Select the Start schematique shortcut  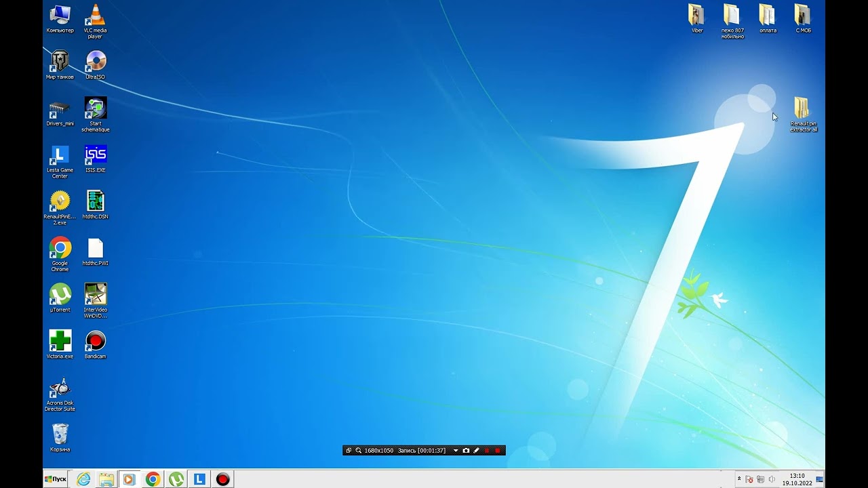pyautogui.click(x=95, y=114)
